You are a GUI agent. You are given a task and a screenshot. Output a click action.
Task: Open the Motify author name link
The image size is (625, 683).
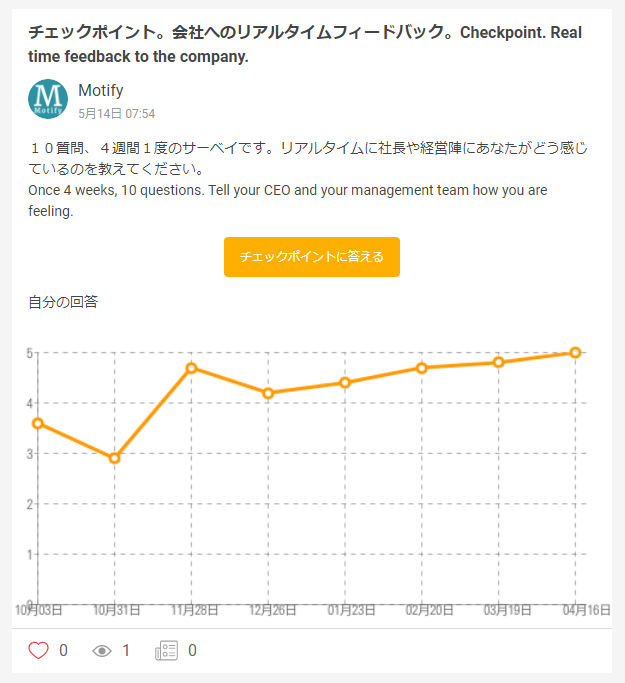coord(101,91)
